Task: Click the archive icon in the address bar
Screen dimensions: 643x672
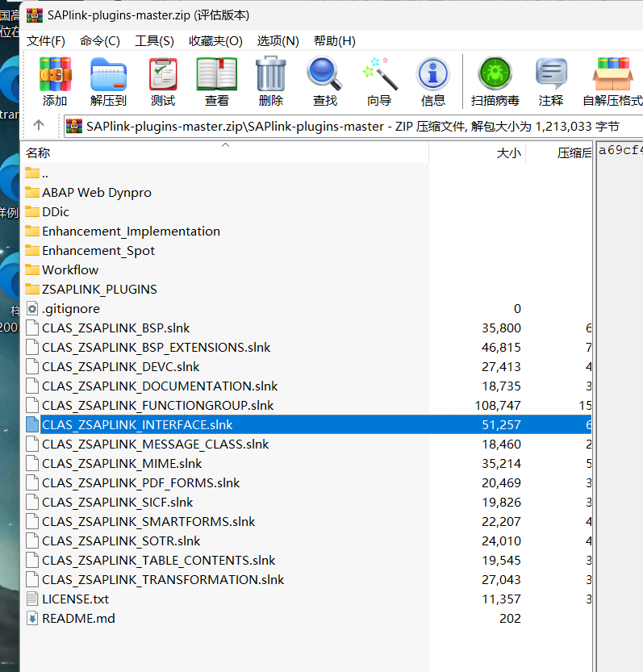Action: [x=74, y=126]
